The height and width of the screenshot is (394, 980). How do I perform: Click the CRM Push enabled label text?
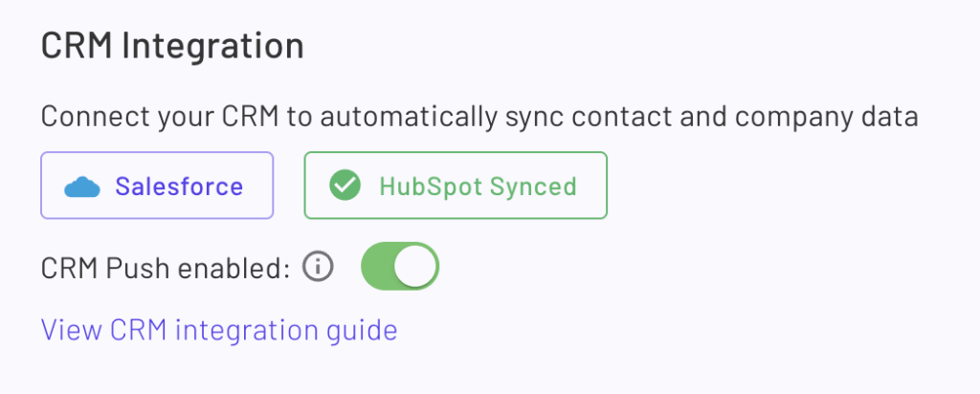(166, 269)
